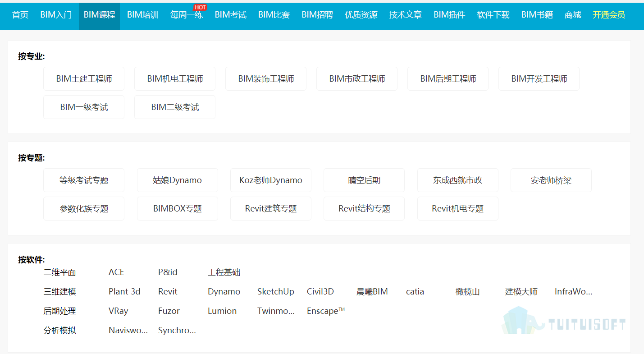Choose the Revit建筑专题 button
The image size is (644, 354).
click(x=271, y=209)
